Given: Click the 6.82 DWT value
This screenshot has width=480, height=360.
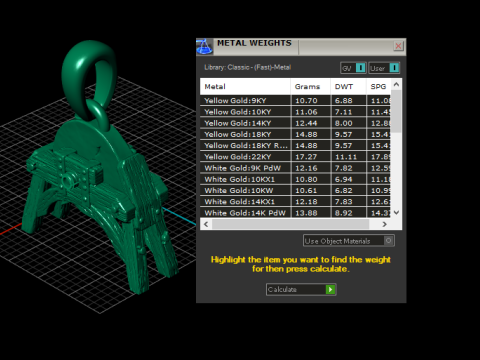Looking at the screenshot, I should click(344, 191).
